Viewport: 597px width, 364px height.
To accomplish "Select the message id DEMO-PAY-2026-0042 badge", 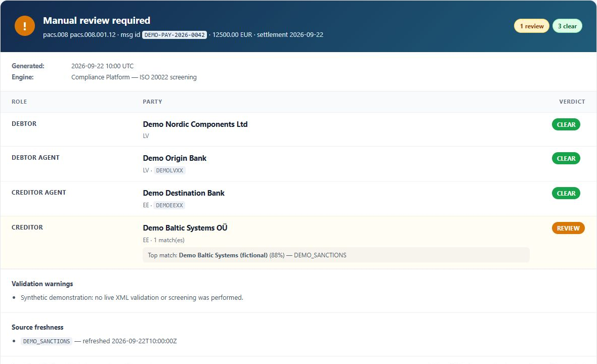I will (175, 35).
